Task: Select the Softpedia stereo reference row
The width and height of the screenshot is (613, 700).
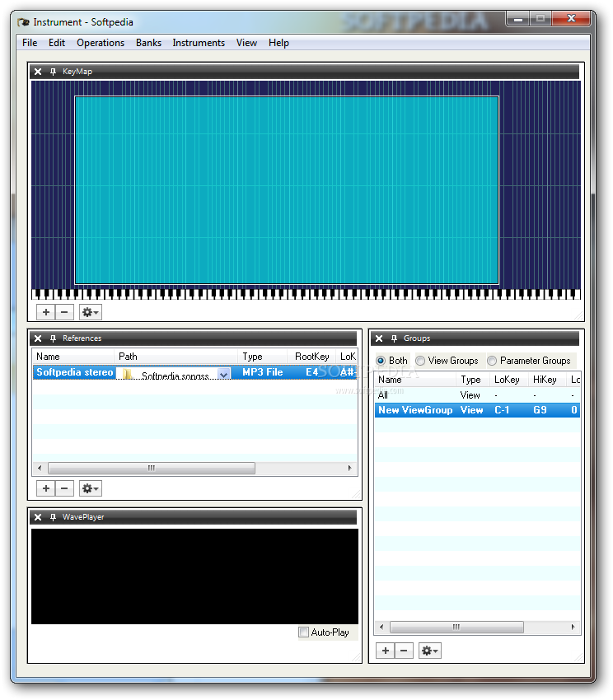Action: tap(194, 372)
